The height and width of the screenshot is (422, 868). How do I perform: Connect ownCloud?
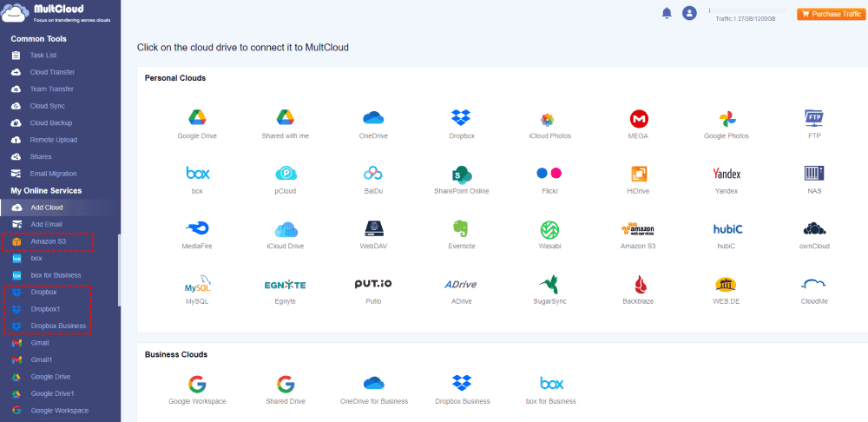tap(814, 234)
